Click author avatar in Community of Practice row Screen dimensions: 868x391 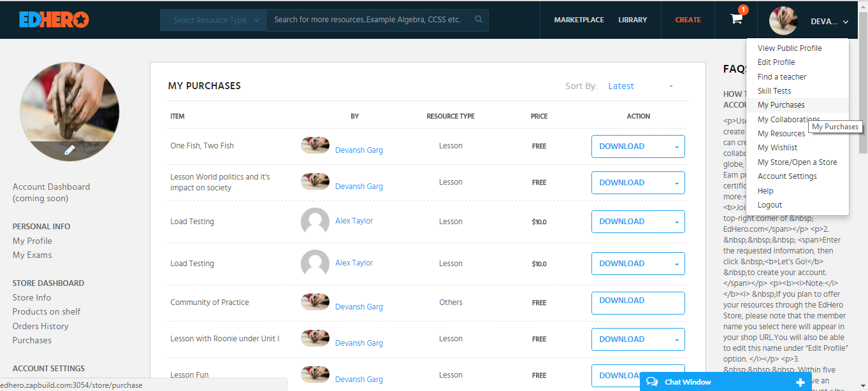(315, 302)
